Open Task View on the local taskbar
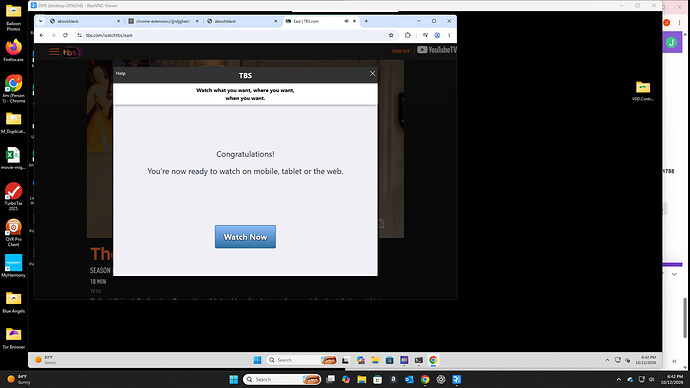Image resolution: width=690 pixels, height=388 pixels. 330,379
